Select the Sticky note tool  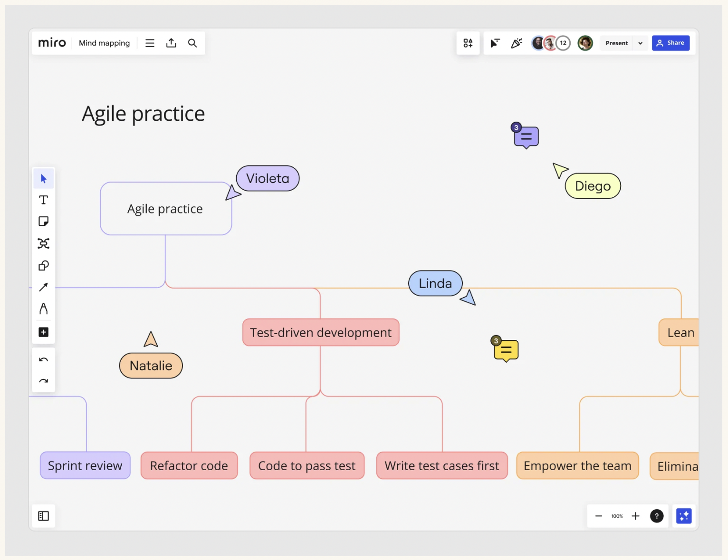(44, 221)
